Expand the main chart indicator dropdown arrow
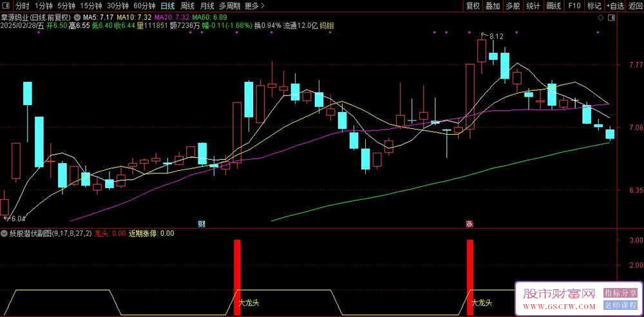The height and width of the screenshot is (317, 644). [78, 17]
